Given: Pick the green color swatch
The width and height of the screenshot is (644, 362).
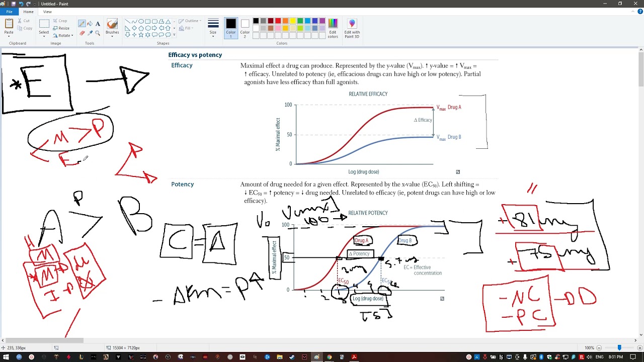Looking at the screenshot, I should (x=300, y=21).
